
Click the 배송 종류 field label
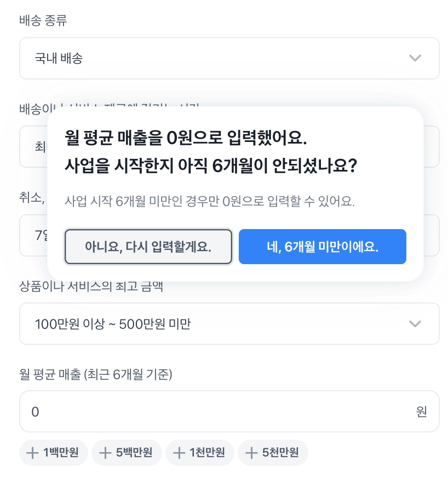[x=43, y=20]
